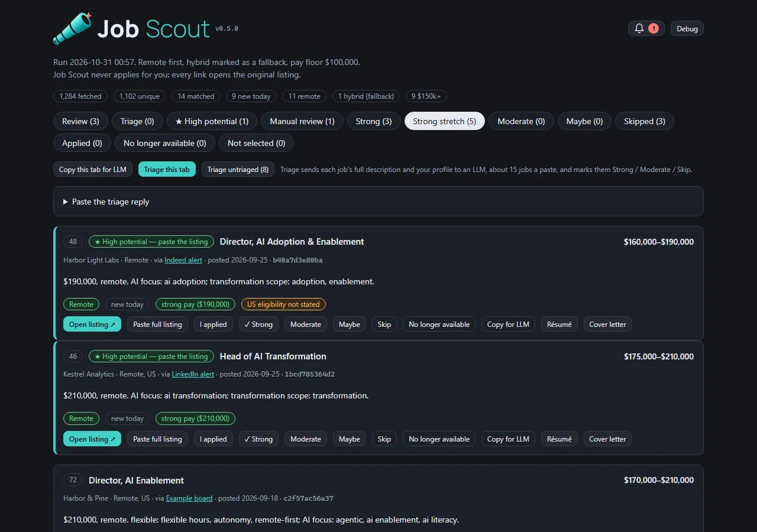Image resolution: width=757 pixels, height=532 pixels.
Task: Go to the Strong (3) tab
Action: 374,121
